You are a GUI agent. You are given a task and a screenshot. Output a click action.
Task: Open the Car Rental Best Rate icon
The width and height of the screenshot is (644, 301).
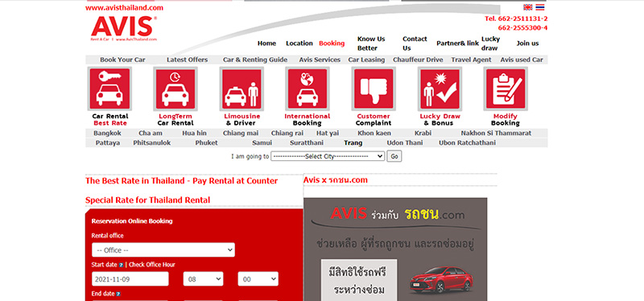(109, 89)
